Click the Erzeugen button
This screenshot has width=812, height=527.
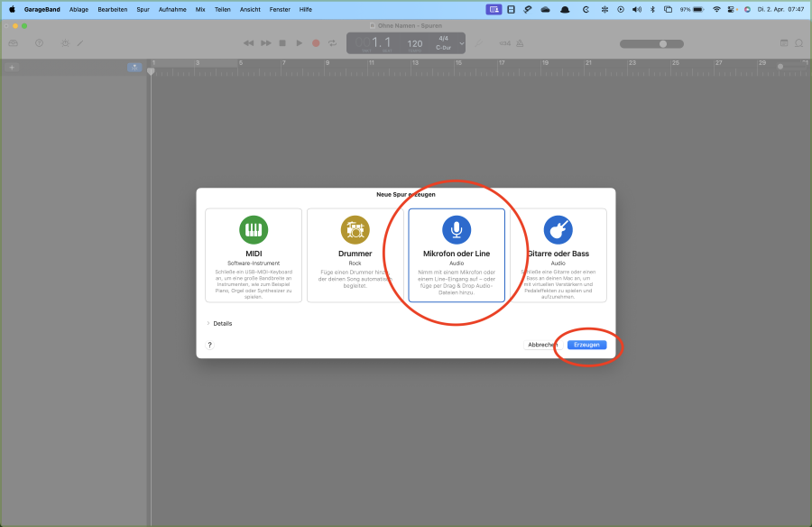(x=586, y=345)
